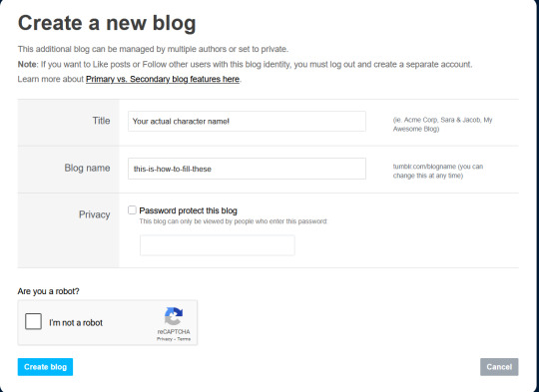Screen dimensions: 539x392
Task: Click the Cancel button
Action: pyautogui.click(x=499, y=367)
